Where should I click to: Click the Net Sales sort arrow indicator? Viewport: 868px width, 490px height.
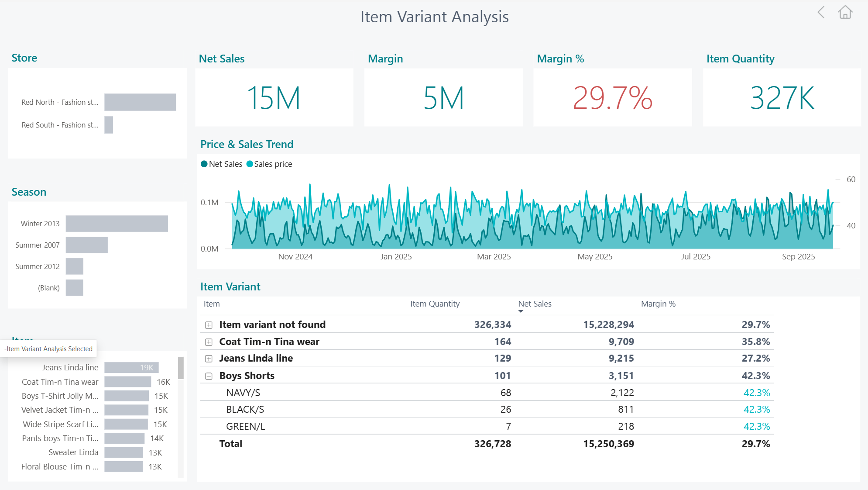[521, 311]
